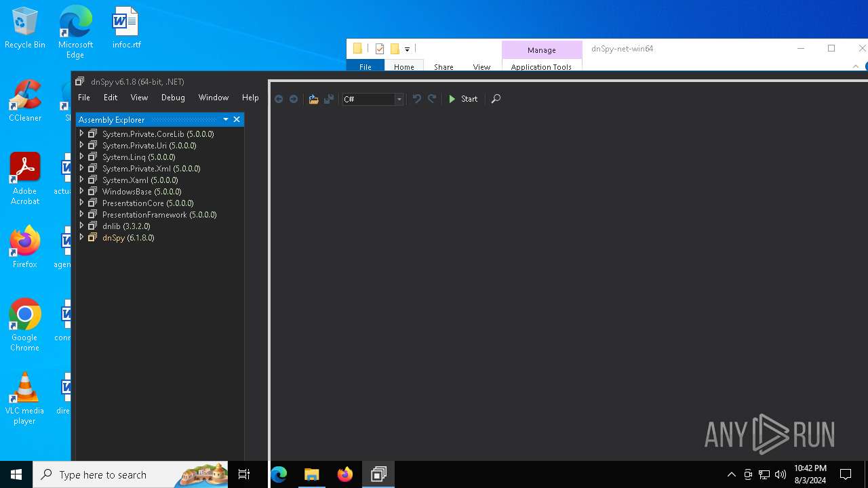
Task: Select PresentationFramework (5.0.0.0) row
Action: 160,215
